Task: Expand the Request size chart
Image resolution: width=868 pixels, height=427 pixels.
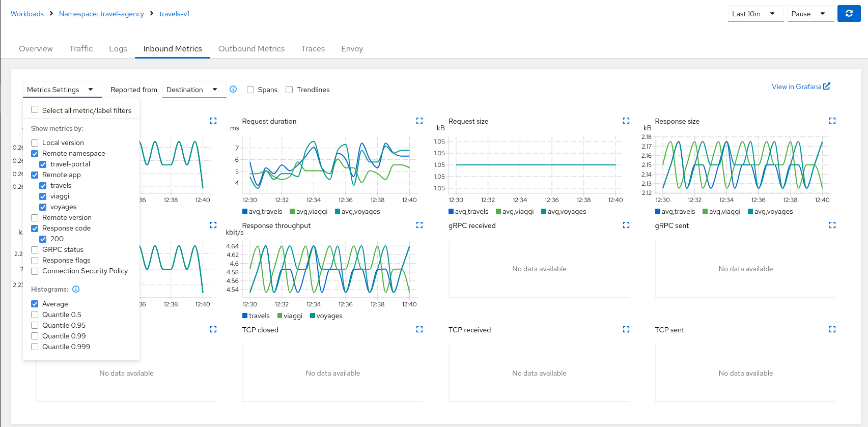Action: point(626,121)
